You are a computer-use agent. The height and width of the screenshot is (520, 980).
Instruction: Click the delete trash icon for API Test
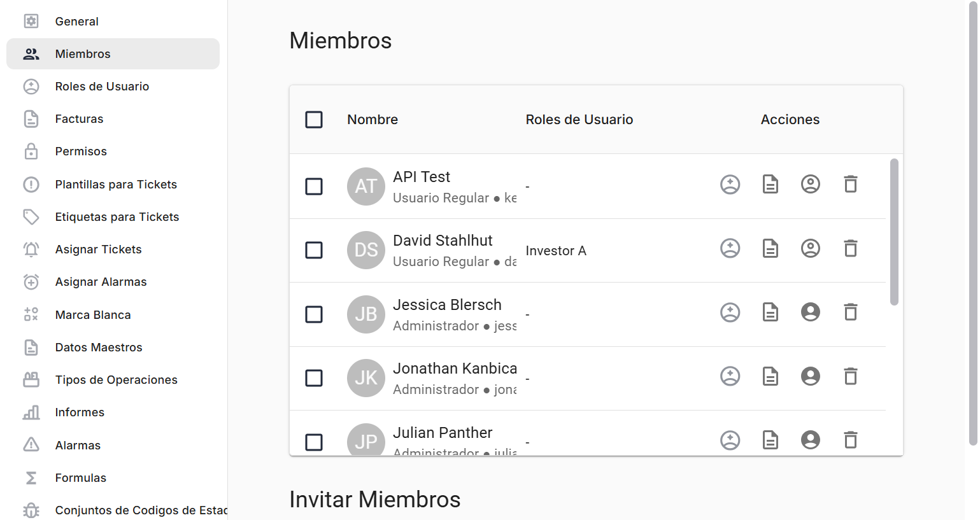[x=851, y=185]
